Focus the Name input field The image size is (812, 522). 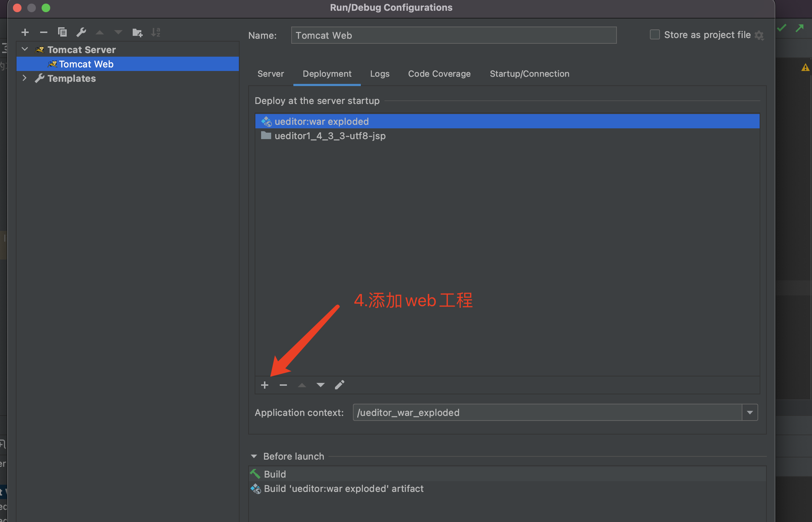pos(454,35)
